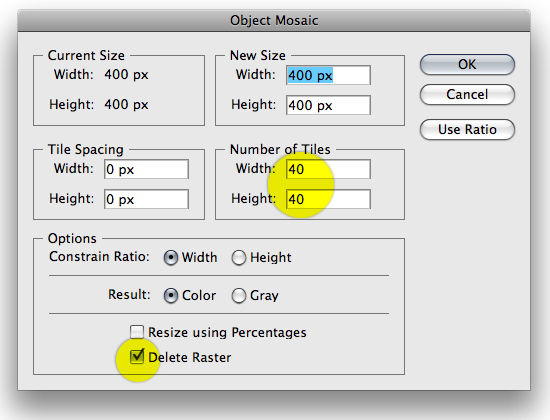The image size is (550, 420).
Task: Select Height for Constrain Ratio
Action: coord(239,258)
